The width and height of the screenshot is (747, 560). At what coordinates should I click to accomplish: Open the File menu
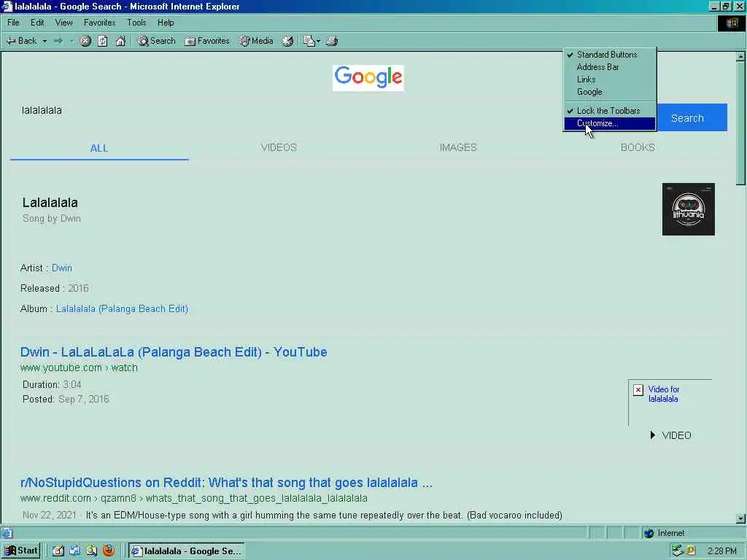13,23
